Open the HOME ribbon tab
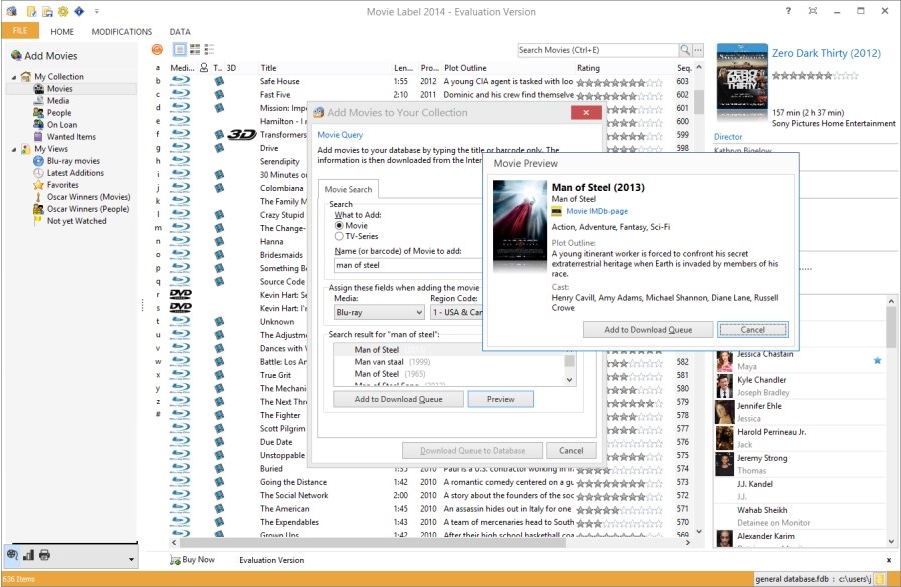Screen dimensions: 901x587 [62, 32]
